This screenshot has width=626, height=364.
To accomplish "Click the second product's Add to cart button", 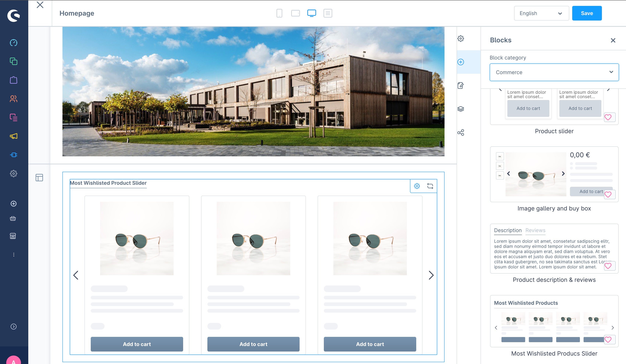I will click(x=253, y=344).
